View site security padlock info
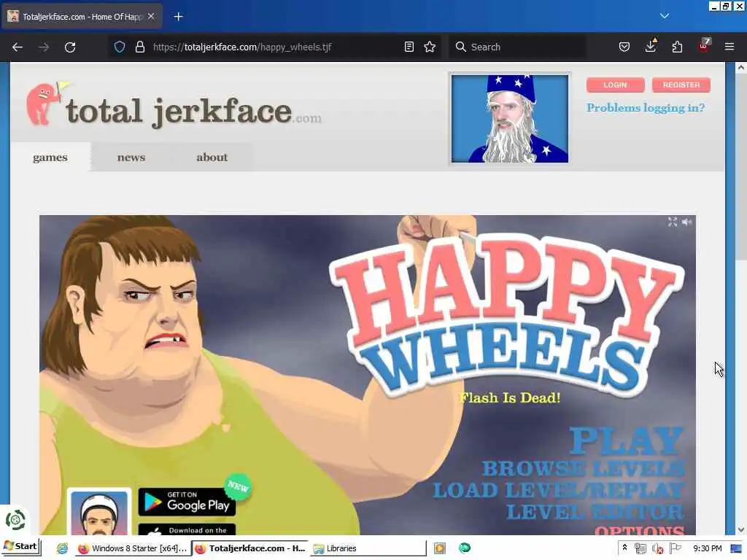This screenshot has height=560, width=747. click(139, 47)
